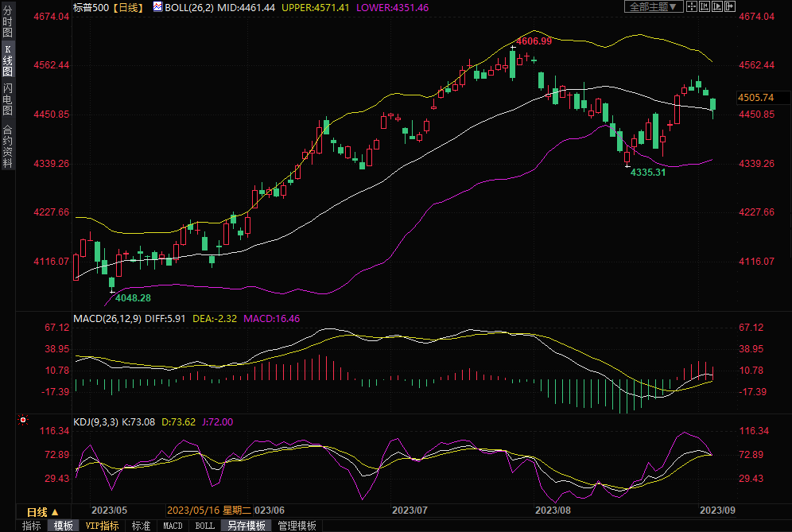Click the range measurement icon in top toolbar
Screen dimensions: 792x532
pyautogui.click(x=705, y=6)
